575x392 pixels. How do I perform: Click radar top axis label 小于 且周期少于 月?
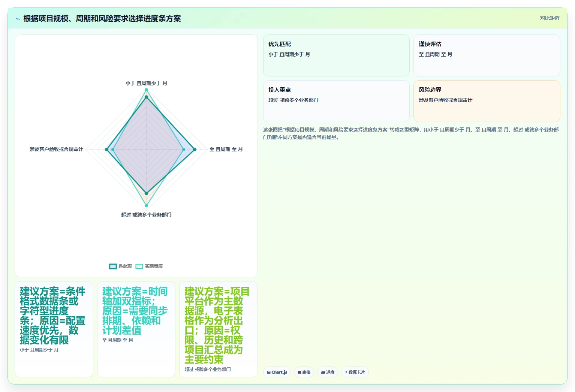coord(146,83)
